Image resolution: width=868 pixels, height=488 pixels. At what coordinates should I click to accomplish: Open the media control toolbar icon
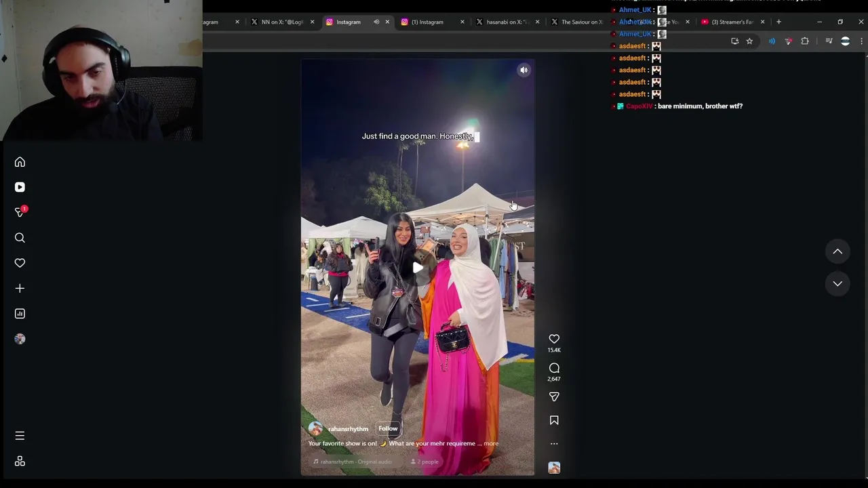pos(829,41)
